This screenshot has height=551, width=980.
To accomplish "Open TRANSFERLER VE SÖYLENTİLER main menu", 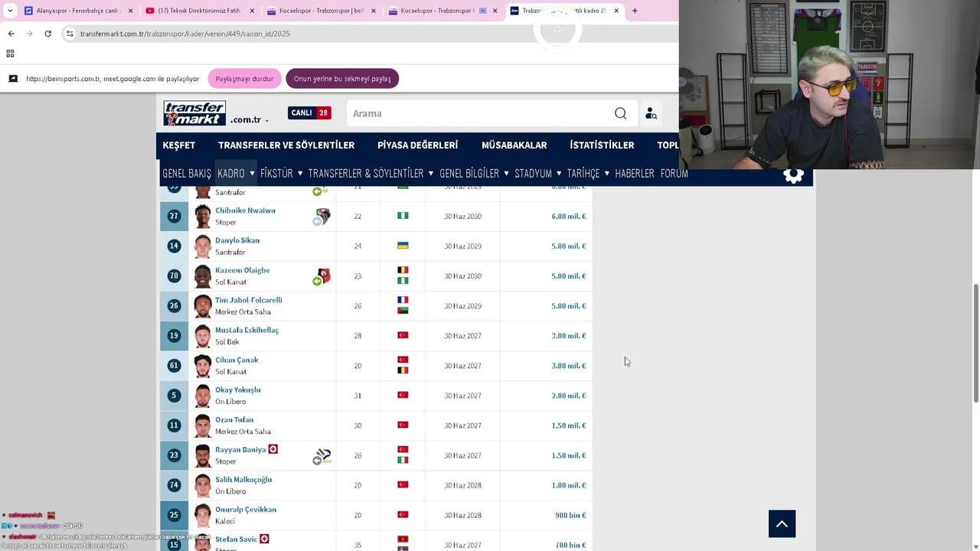I will point(286,145).
